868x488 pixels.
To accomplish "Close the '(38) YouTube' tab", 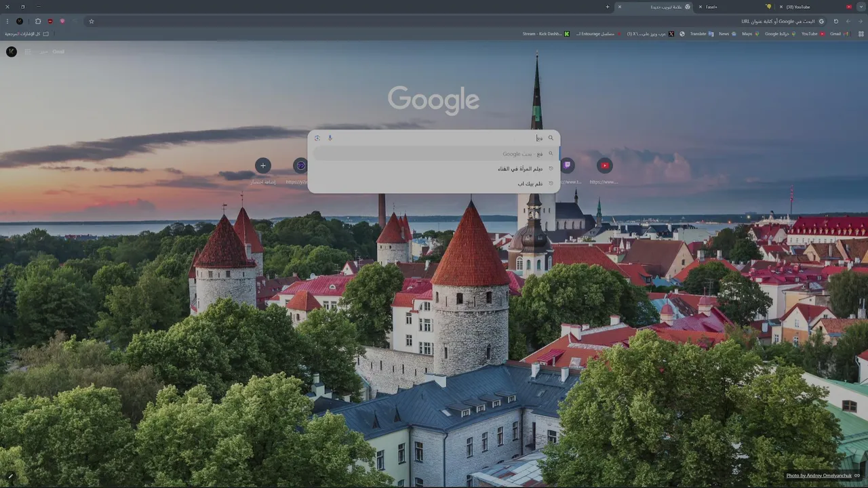I will pos(781,7).
